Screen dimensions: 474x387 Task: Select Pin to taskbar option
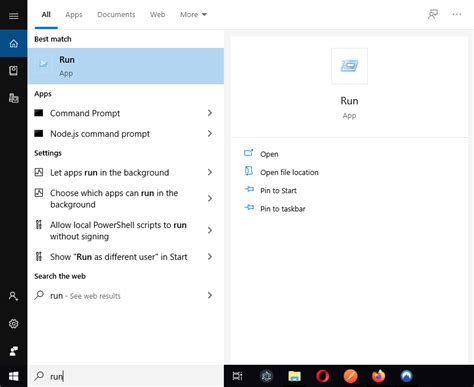coord(282,209)
